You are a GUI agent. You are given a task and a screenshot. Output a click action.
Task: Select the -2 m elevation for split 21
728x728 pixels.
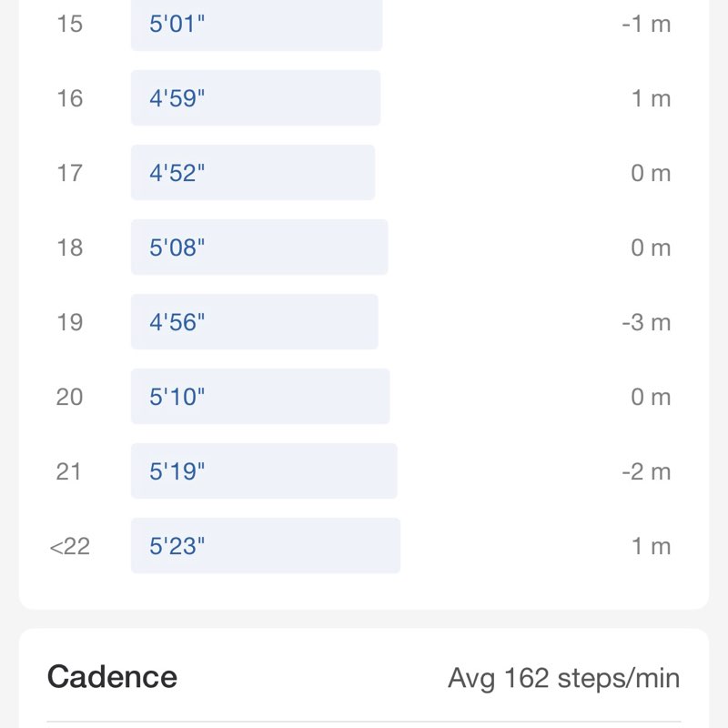[x=646, y=471]
